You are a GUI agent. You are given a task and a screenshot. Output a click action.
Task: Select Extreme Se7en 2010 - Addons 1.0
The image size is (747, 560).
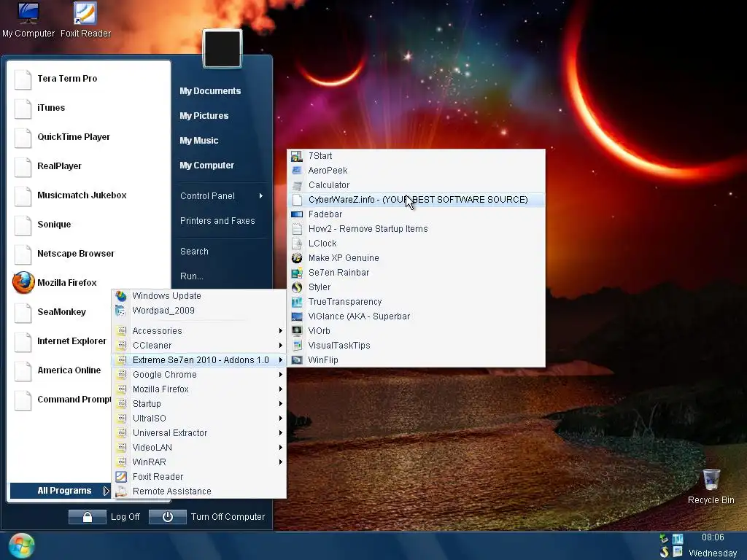point(199,360)
